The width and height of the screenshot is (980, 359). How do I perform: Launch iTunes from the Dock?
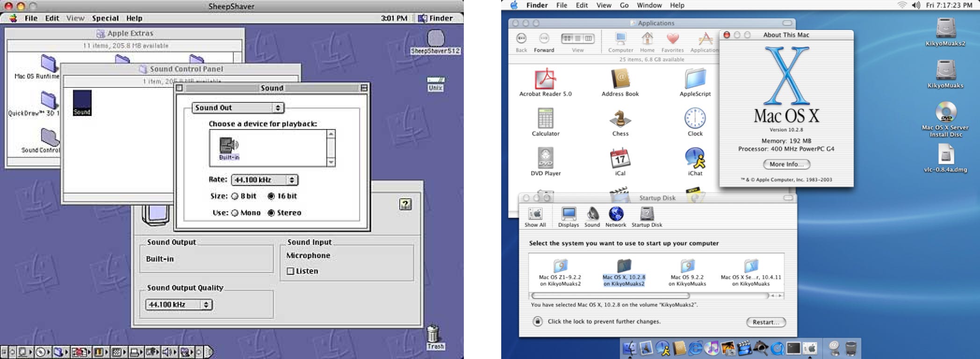[712, 348]
